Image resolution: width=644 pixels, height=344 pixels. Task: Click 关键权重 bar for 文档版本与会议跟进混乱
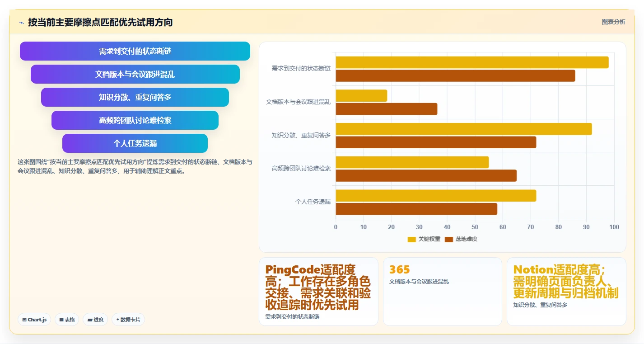(x=361, y=95)
